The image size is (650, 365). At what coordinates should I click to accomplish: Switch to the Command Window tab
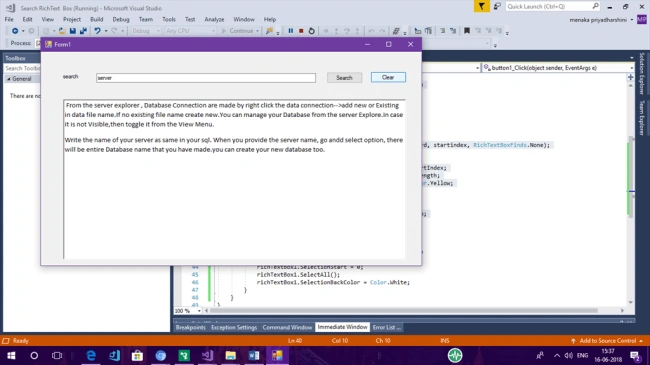tap(287, 327)
